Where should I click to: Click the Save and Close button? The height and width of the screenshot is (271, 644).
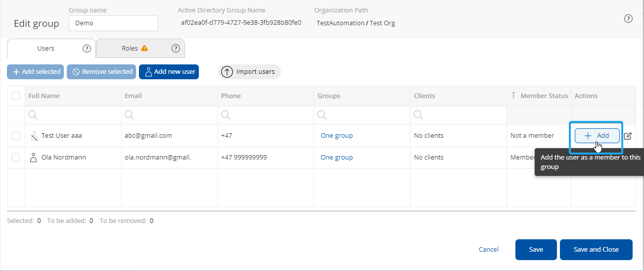click(596, 250)
